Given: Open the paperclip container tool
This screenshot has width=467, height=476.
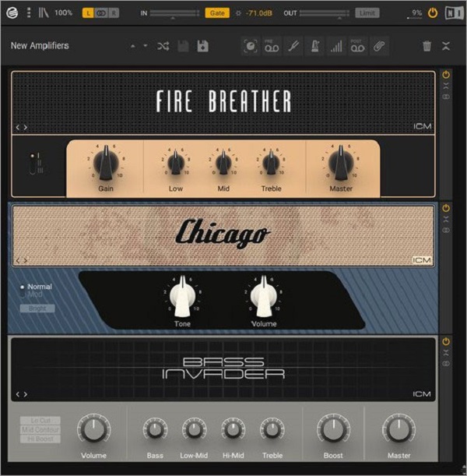Looking at the screenshot, I should [x=379, y=47].
